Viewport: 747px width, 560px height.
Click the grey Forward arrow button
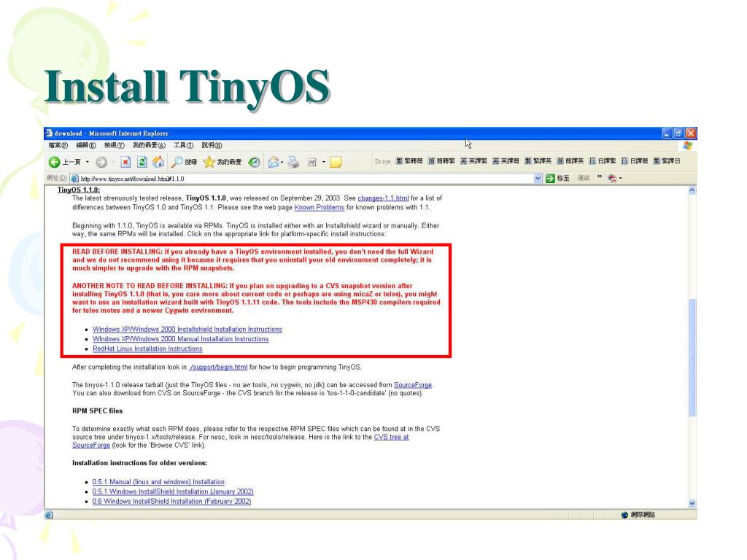(x=101, y=162)
